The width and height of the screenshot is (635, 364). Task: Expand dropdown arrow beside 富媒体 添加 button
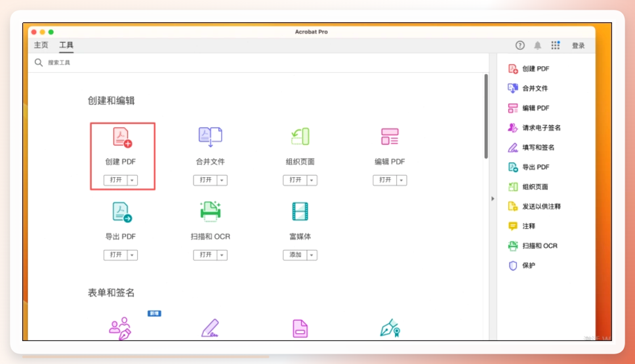coord(312,255)
